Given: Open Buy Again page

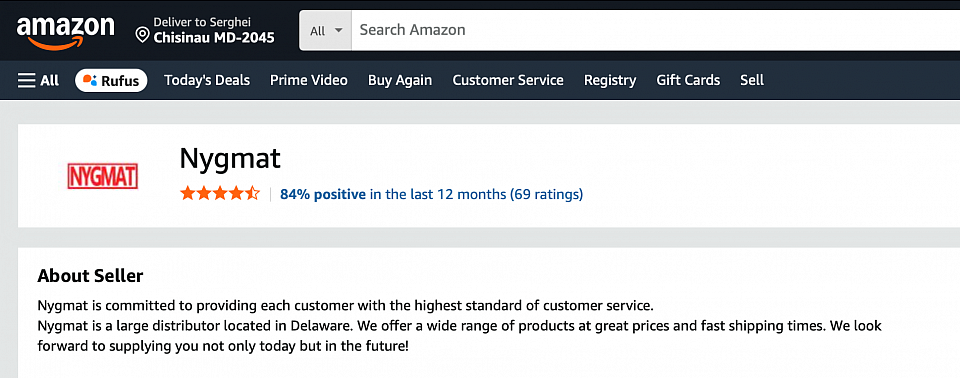Looking at the screenshot, I should click(x=400, y=80).
